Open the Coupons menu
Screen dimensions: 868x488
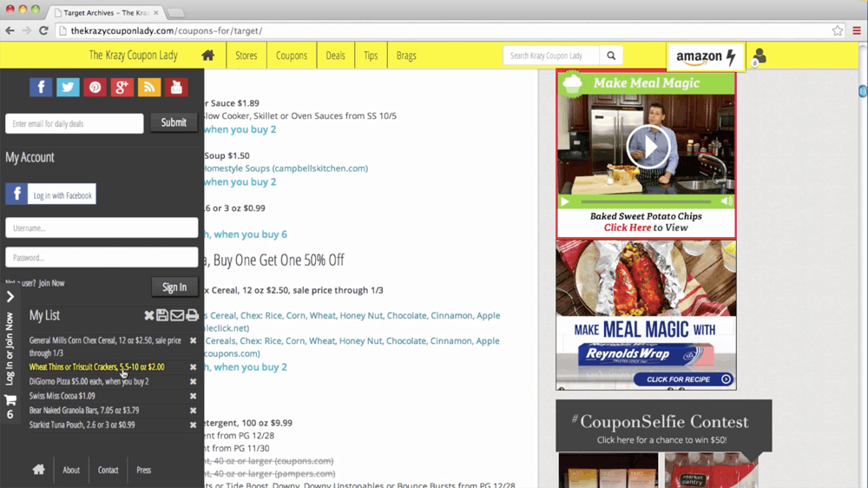click(x=292, y=56)
